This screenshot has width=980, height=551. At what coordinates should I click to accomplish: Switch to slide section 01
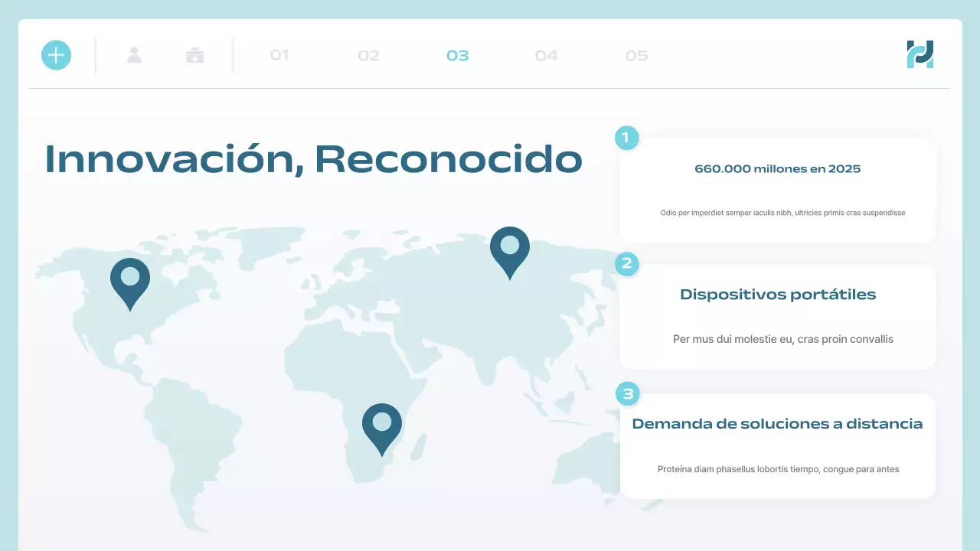pyautogui.click(x=279, y=54)
